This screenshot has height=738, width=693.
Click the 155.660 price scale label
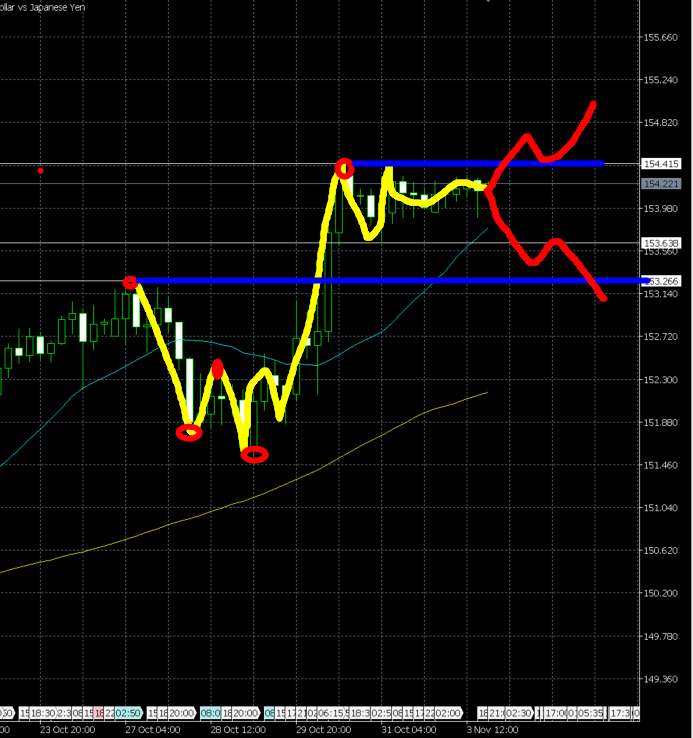point(662,38)
